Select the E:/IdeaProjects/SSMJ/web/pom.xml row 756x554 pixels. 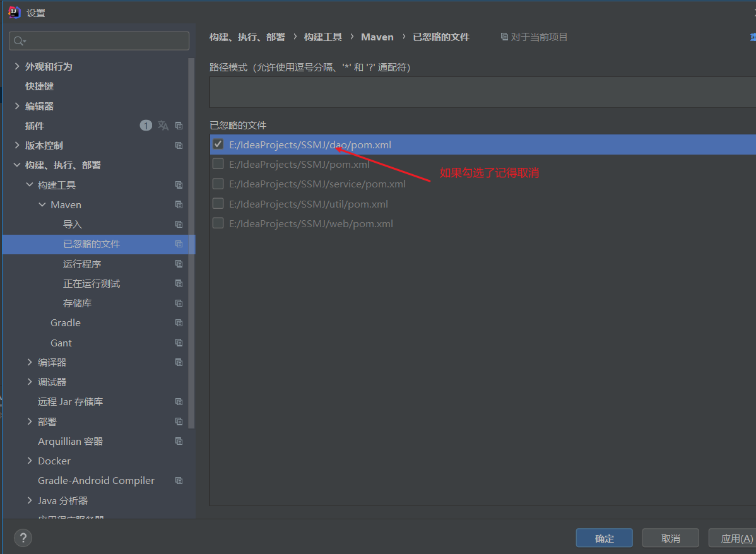(483, 223)
